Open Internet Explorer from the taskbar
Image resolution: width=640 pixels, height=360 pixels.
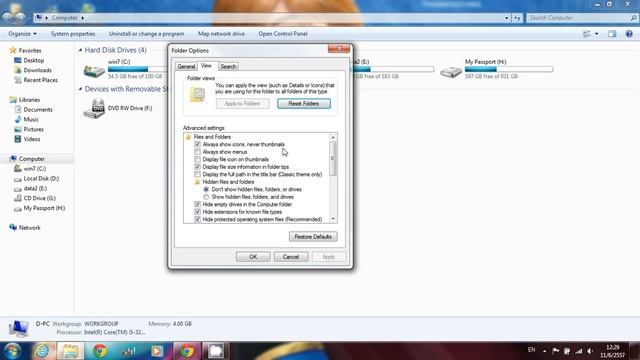click(x=43, y=351)
